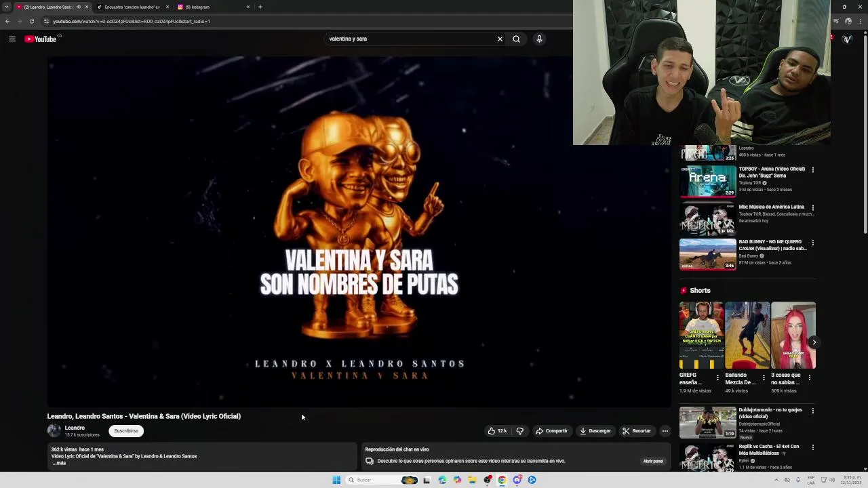Expand the description with ...más
The image size is (868, 488).
tap(59, 463)
